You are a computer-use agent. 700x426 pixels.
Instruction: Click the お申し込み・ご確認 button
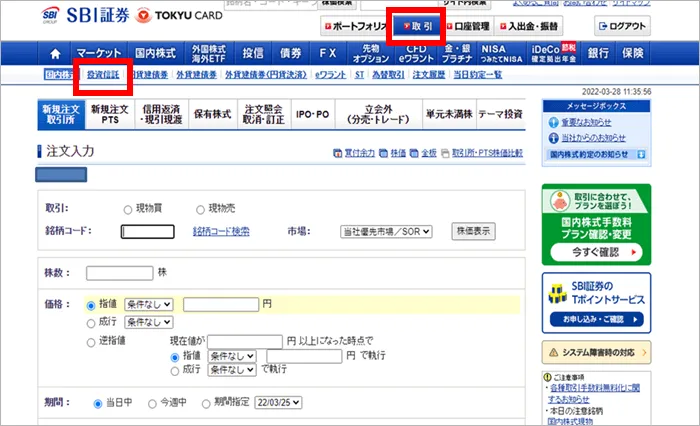coord(596,319)
